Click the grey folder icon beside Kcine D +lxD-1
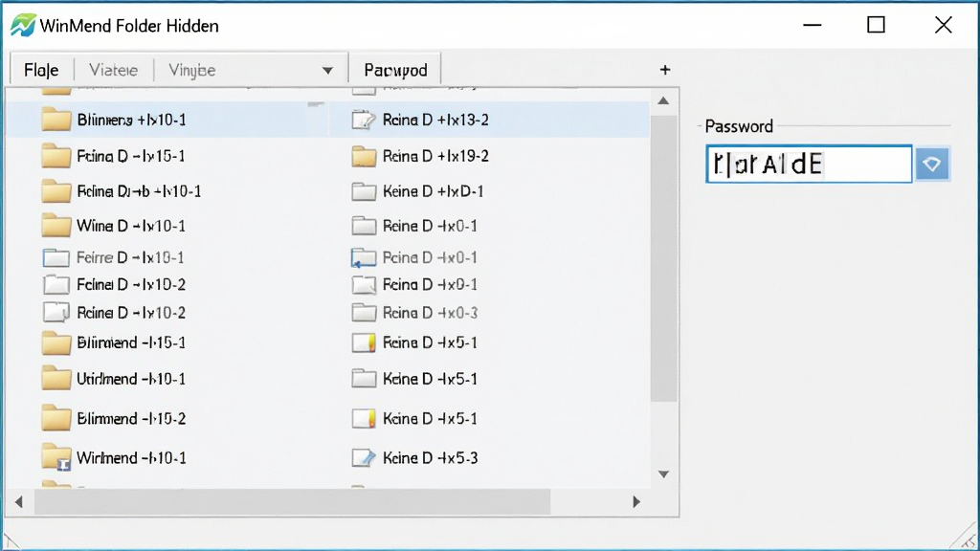The height and width of the screenshot is (551, 980). (x=364, y=191)
